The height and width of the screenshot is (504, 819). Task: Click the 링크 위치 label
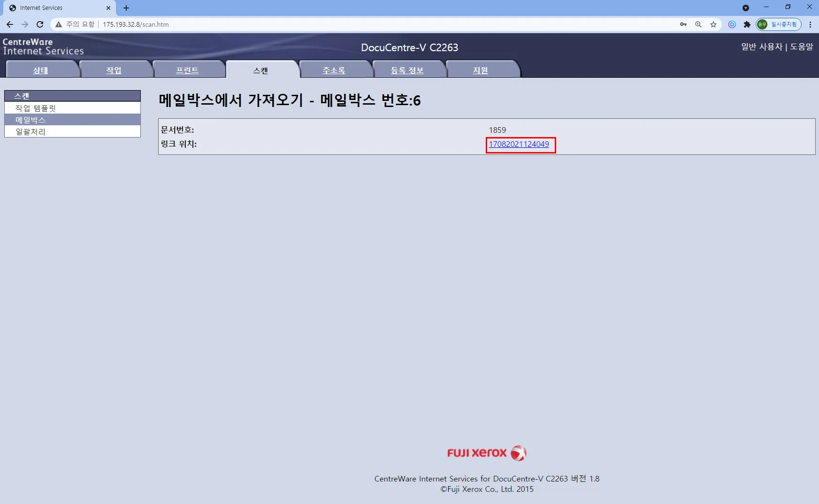click(179, 144)
